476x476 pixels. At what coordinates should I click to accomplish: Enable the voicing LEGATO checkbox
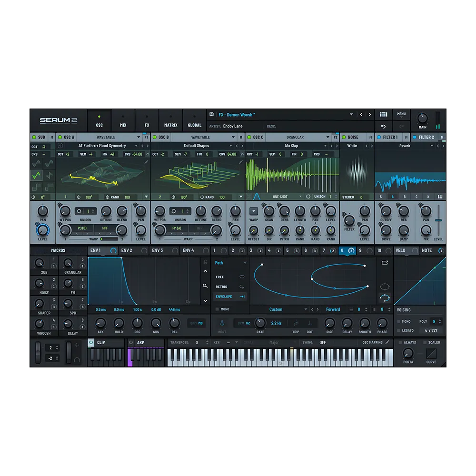pos(398,330)
